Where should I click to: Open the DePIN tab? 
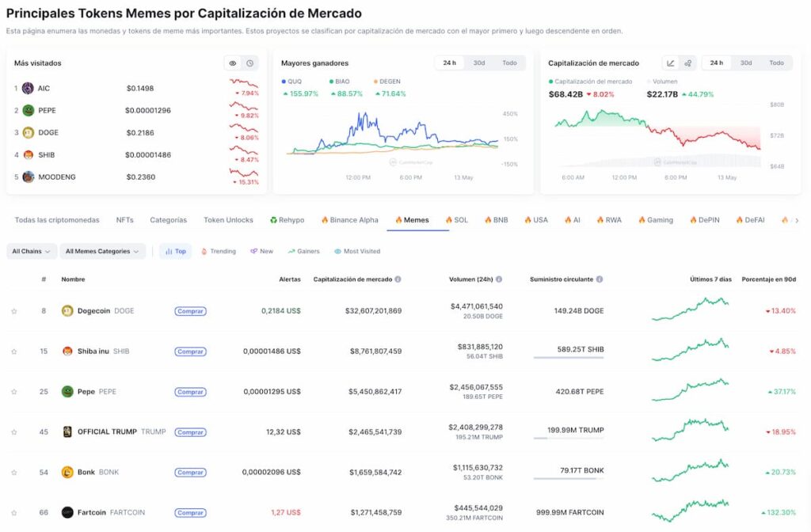pos(704,220)
